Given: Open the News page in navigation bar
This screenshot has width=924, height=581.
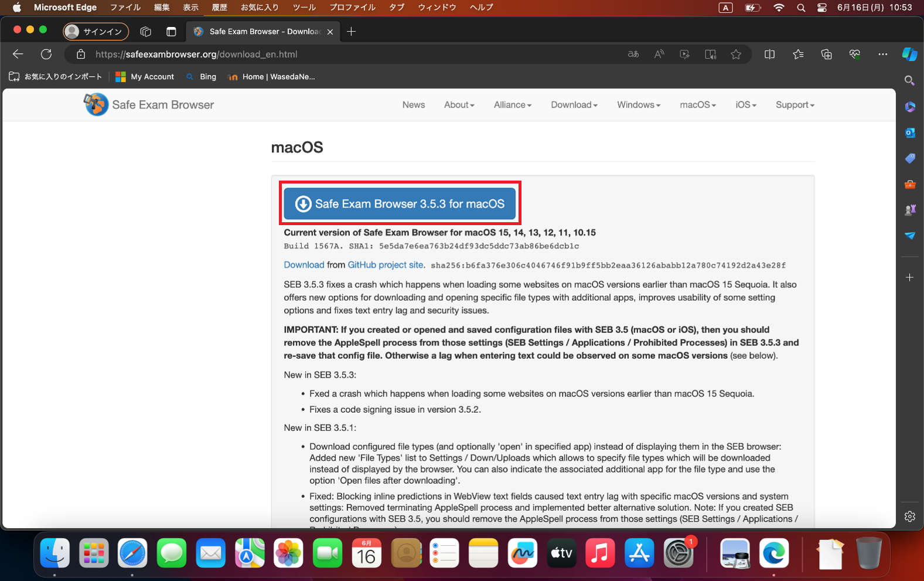Looking at the screenshot, I should tap(413, 105).
